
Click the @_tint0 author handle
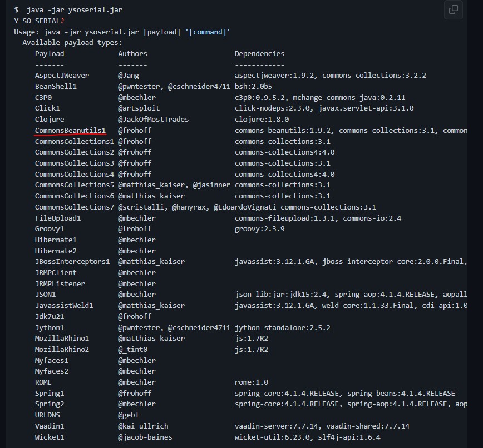[133, 349]
